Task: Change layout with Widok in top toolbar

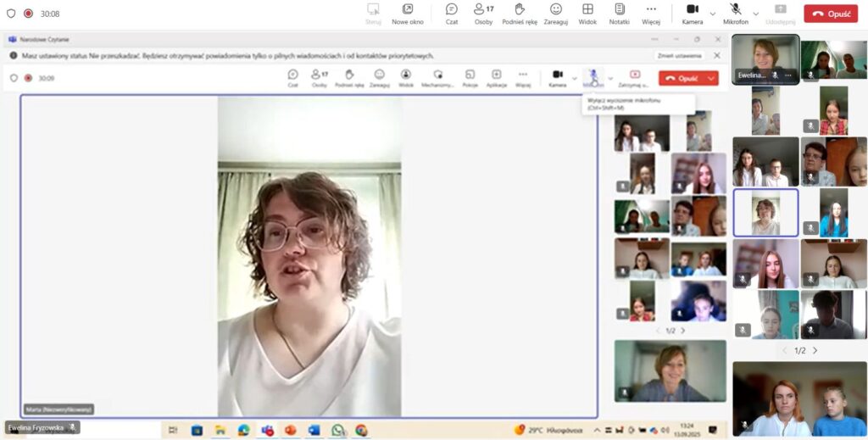Action: (588, 13)
